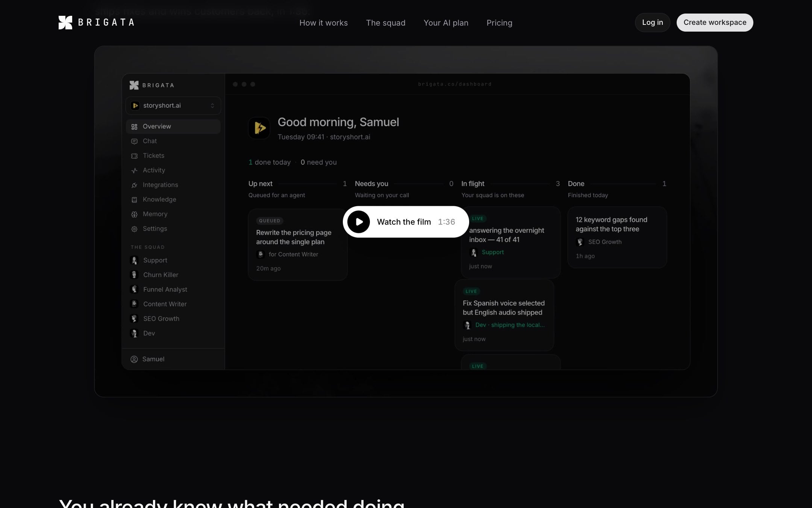
Task: Click the 'for Content Writer' label on card
Action: [293, 254]
